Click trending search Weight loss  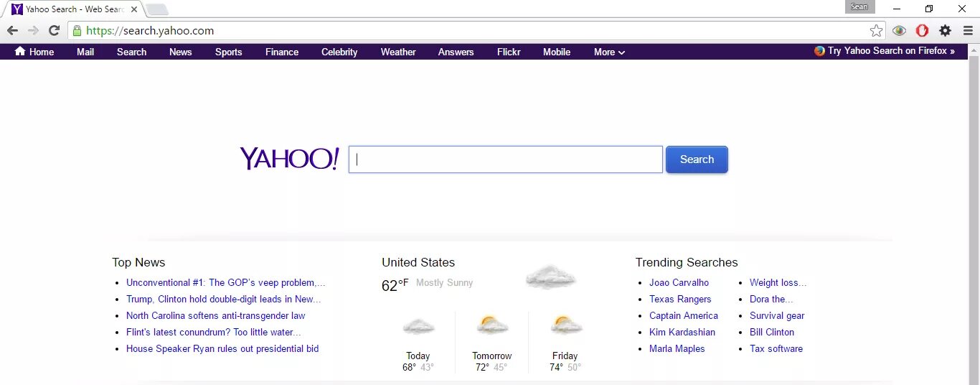778,282
